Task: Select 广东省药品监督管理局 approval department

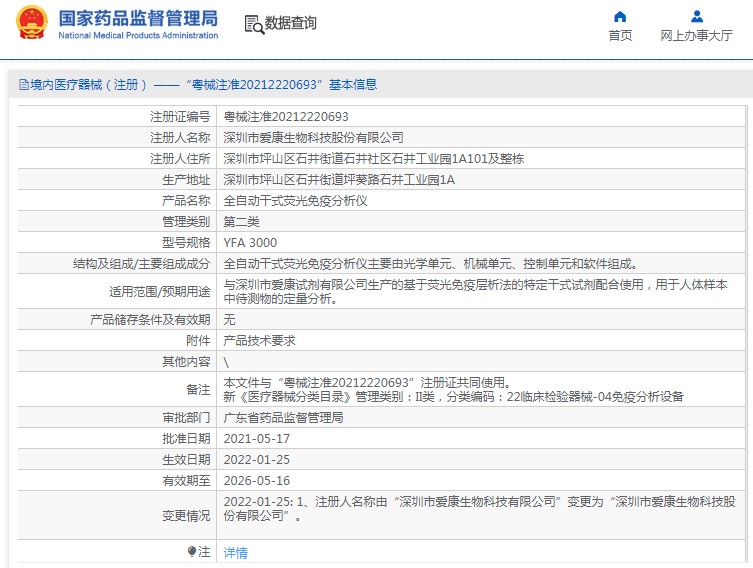Action: coord(283,418)
